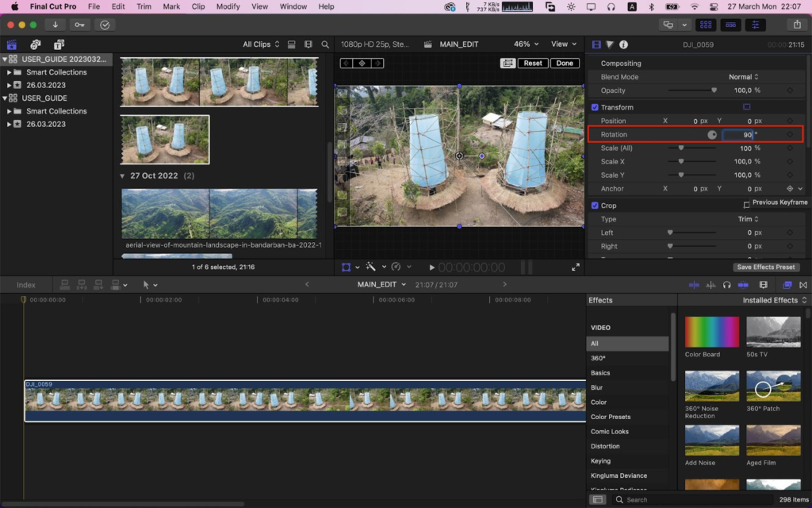
Task: Adjust the Scale X slider
Action: click(x=692, y=162)
